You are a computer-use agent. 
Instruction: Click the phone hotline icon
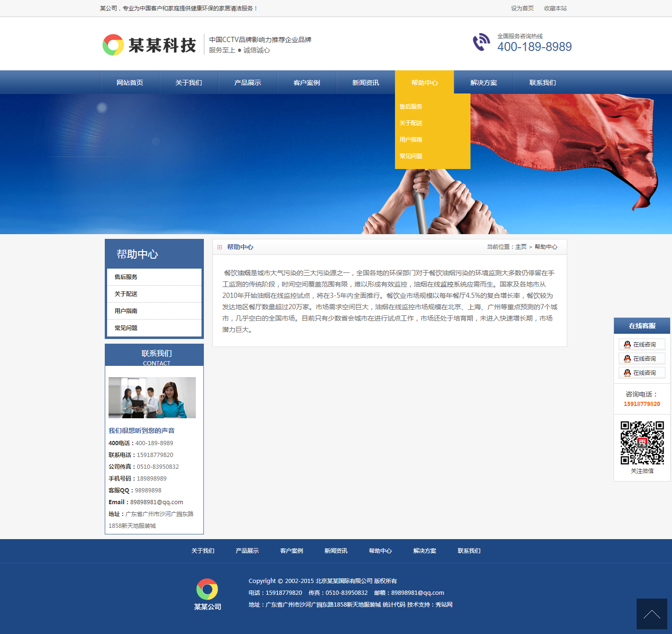click(x=481, y=42)
